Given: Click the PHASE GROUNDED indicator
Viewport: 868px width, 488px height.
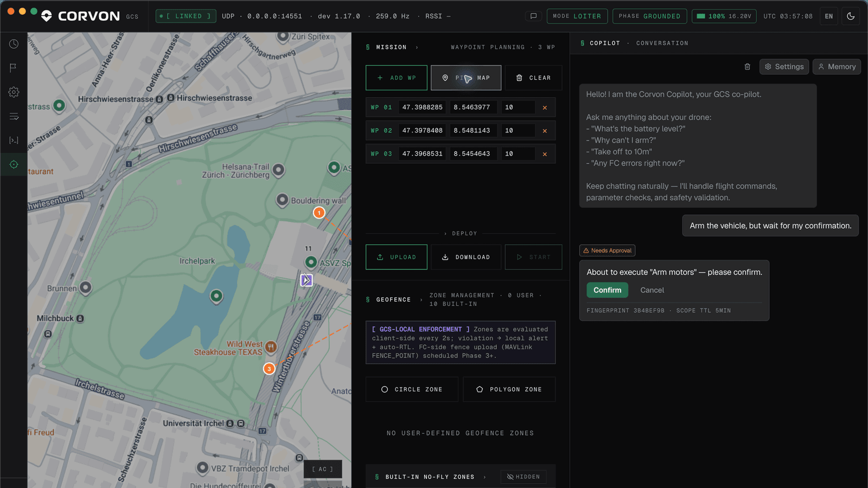Looking at the screenshot, I should (x=649, y=16).
